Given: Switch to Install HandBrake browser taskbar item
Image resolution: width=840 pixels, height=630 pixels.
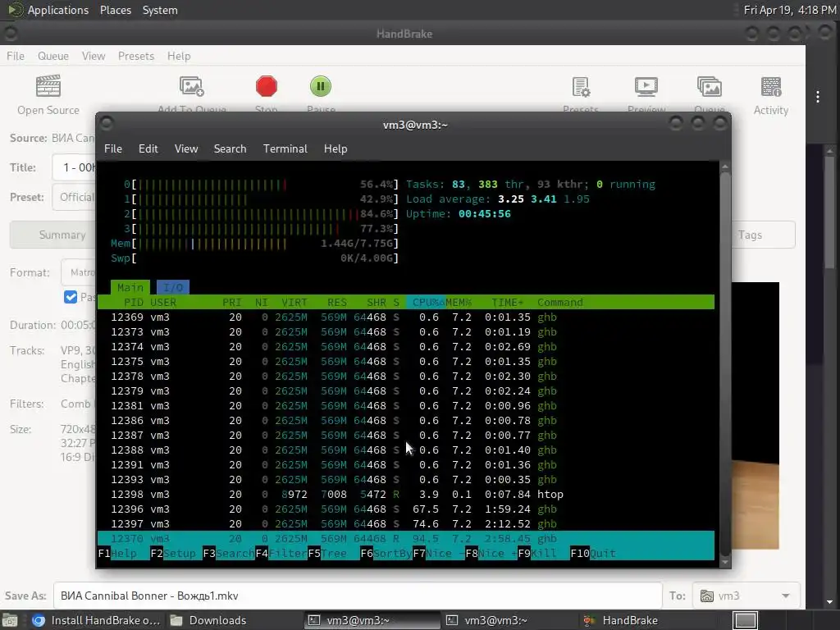Looking at the screenshot, I should pyautogui.click(x=96, y=620).
